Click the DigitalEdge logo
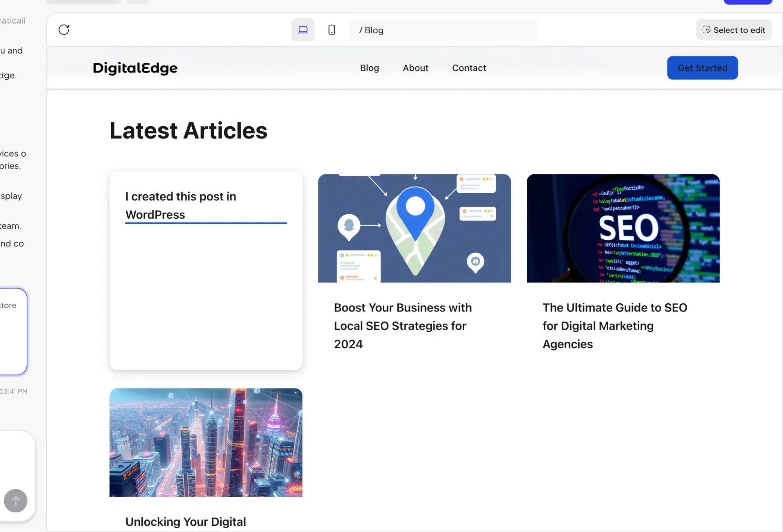 [135, 68]
